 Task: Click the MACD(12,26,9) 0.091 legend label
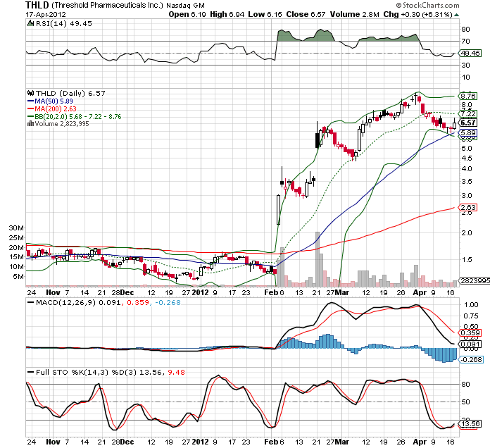pos(78,303)
